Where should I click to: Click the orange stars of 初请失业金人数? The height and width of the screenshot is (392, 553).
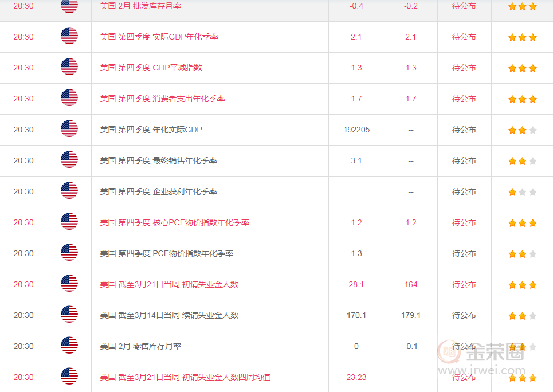(521, 284)
